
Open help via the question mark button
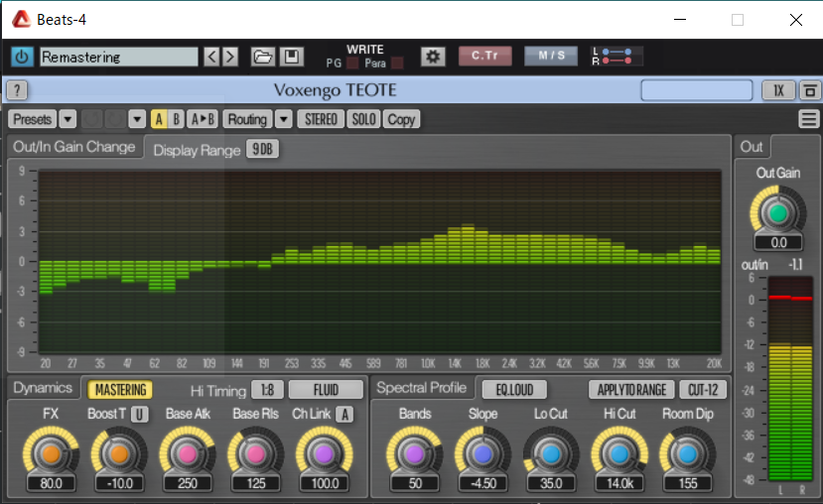click(x=17, y=90)
